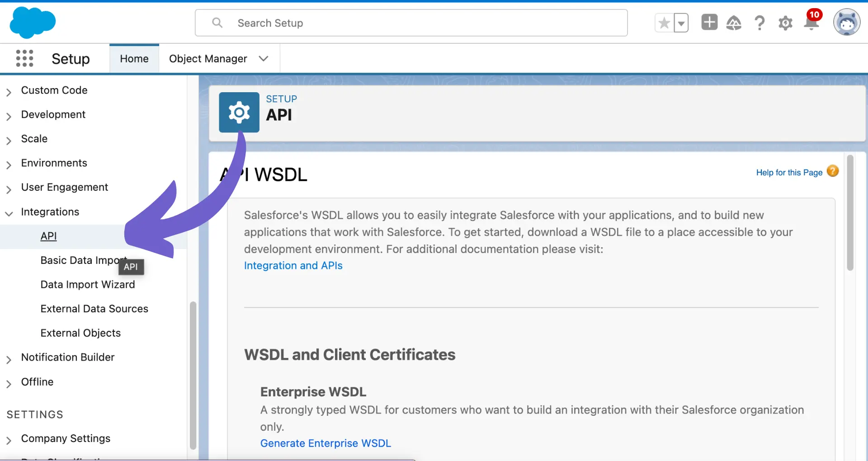
Task: Open Help for this Page link
Action: [x=789, y=173]
